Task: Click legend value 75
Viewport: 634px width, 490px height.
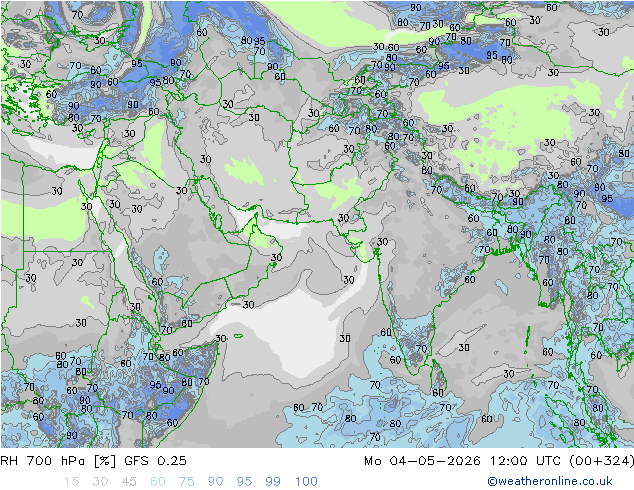Action: point(186,482)
